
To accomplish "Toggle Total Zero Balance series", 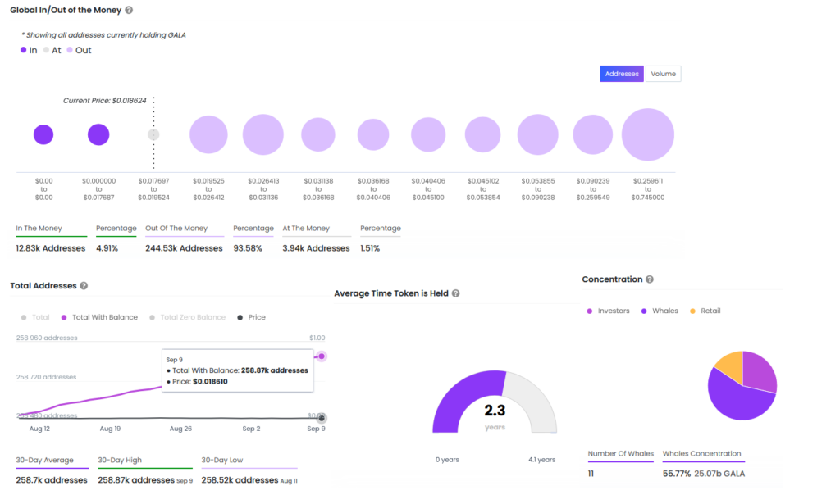I will tap(188, 317).
